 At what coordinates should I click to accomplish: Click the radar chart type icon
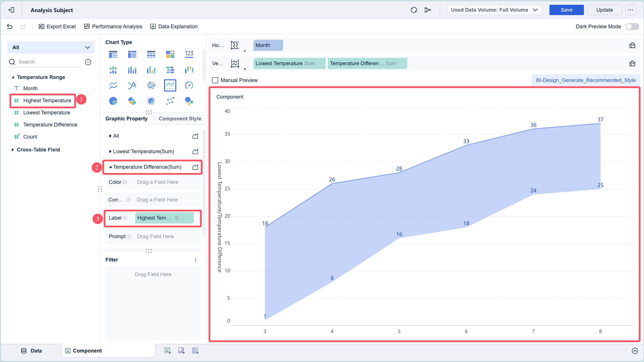click(x=151, y=85)
